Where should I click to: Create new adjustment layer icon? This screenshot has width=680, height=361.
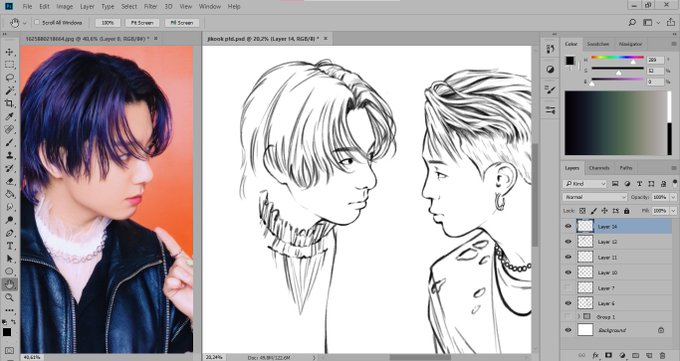tap(622, 355)
